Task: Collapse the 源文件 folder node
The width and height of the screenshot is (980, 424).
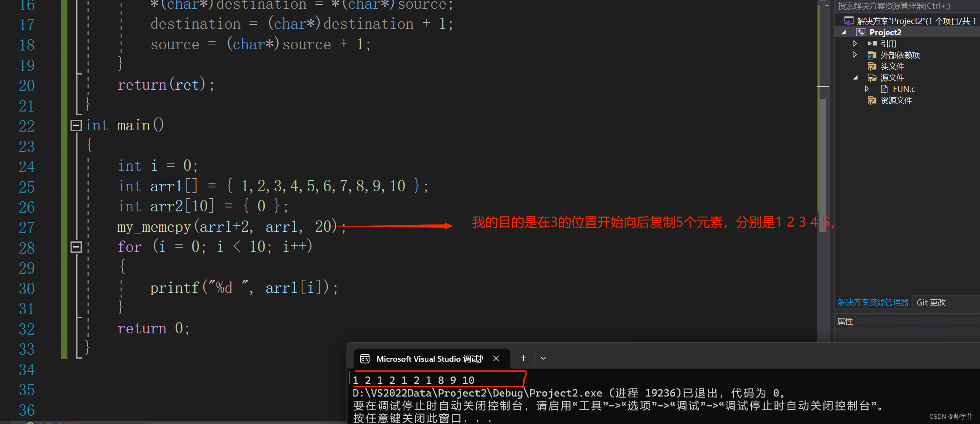Action: pos(855,78)
